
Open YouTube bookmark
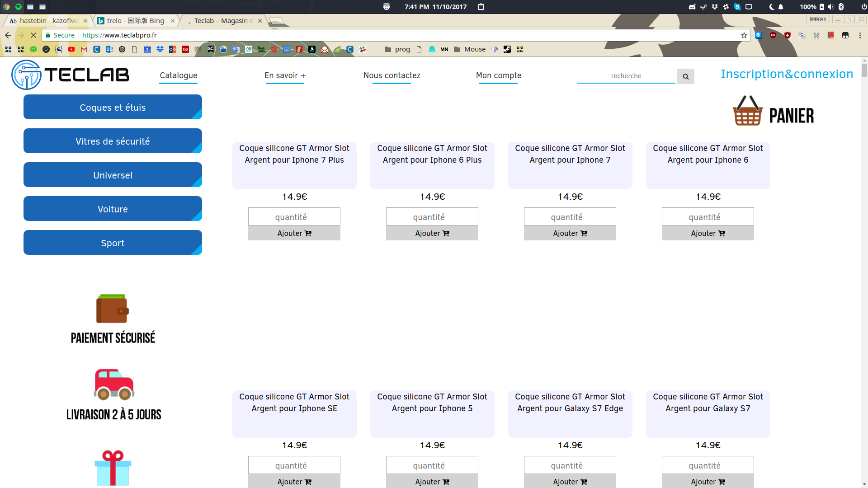pos(71,49)
